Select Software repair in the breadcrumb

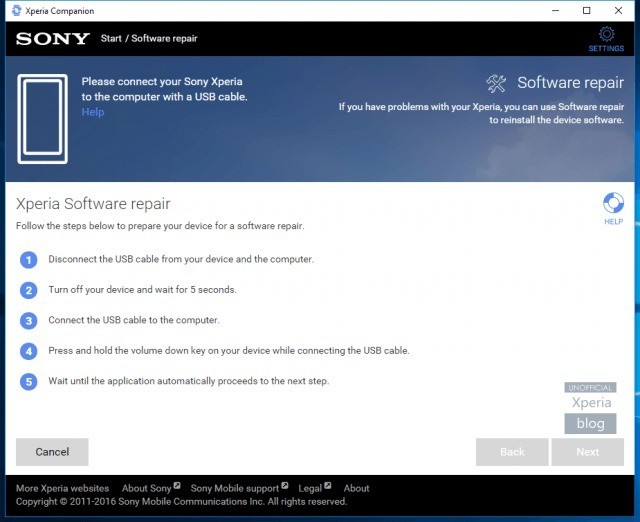[164, 39]
